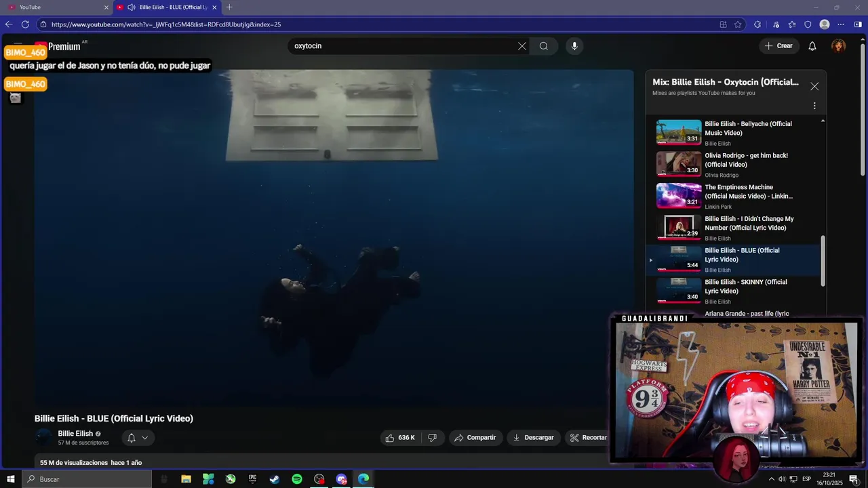Open OBS Studio from the taskbar
Image resolution: width=868 pixels, height=488 pixels.
319,479
